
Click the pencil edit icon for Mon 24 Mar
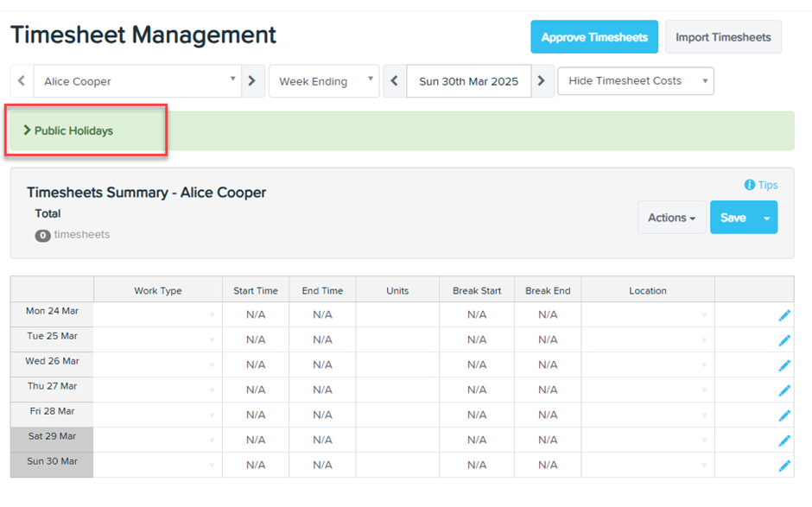click(784, 315)
